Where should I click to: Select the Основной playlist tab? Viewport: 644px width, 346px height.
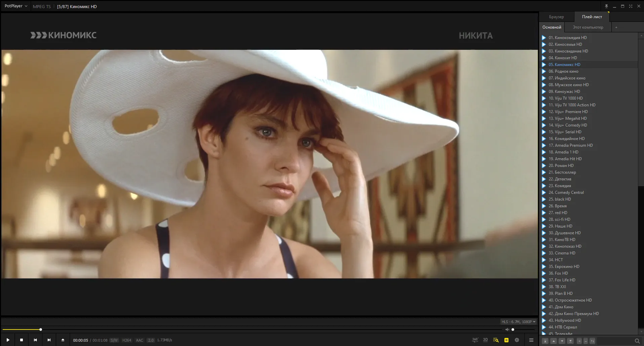[552, 27]
